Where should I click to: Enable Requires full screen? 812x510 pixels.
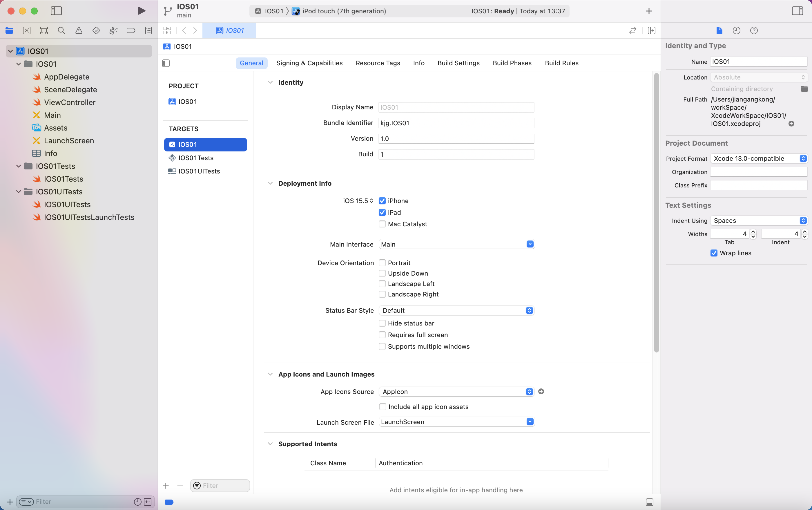(x=382, y=334)
